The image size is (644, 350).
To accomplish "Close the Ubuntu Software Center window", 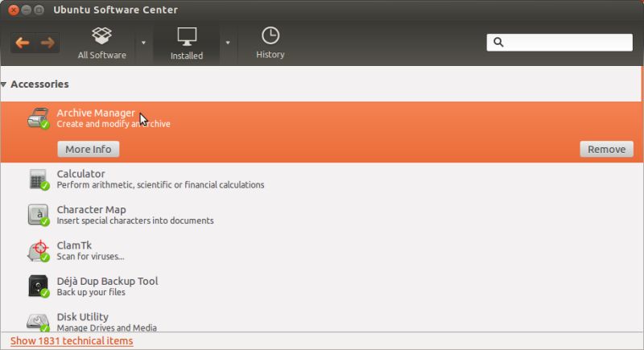I will coord(14,10).
